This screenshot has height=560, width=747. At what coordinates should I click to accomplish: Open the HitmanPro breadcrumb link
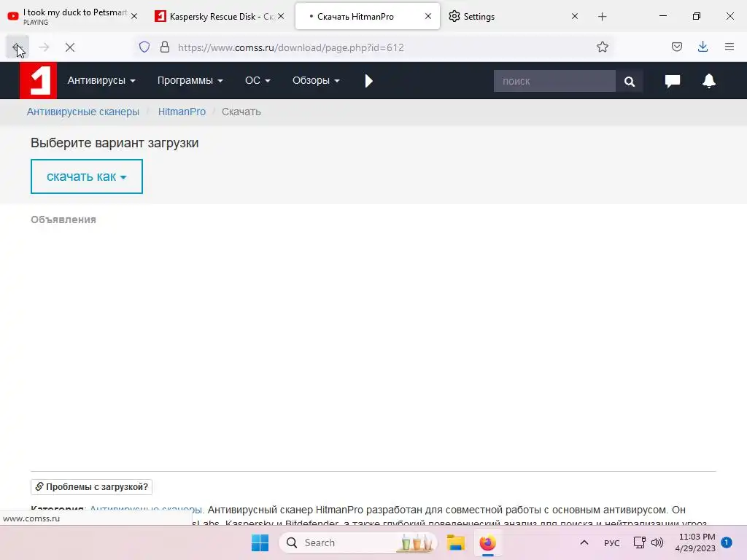coord(182,112)
